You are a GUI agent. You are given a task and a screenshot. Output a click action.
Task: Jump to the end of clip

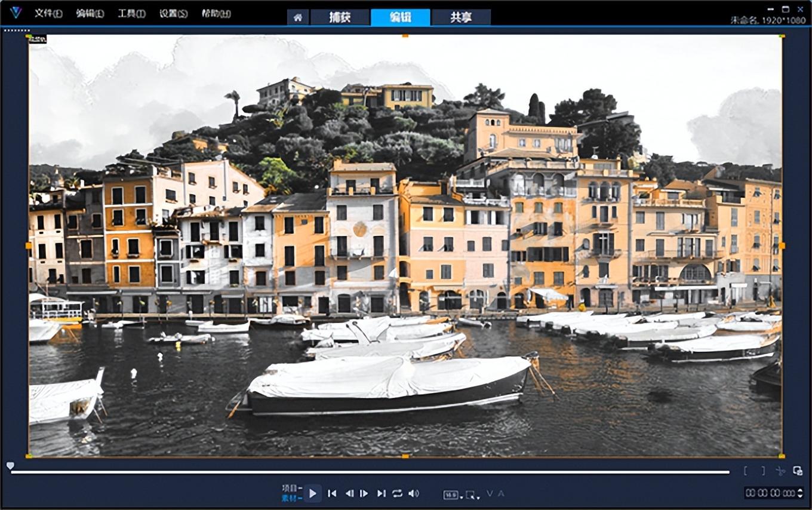pos(381,493)
